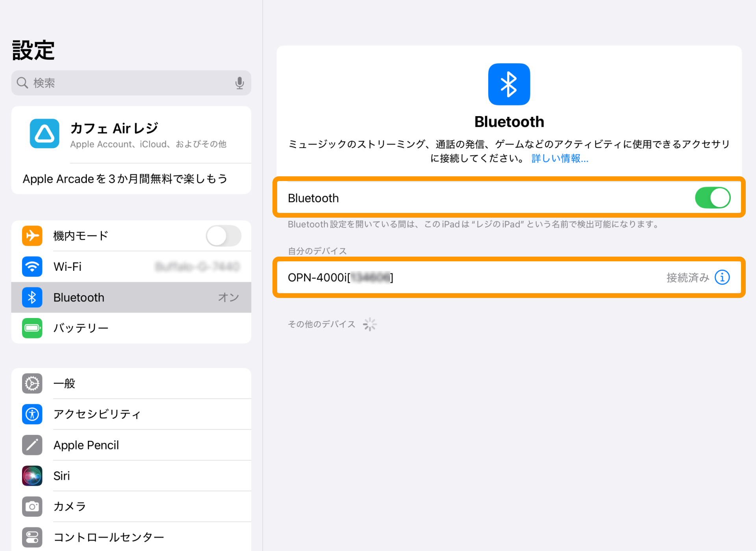Open Wi-Fi settings

click(x=131, y=266)
